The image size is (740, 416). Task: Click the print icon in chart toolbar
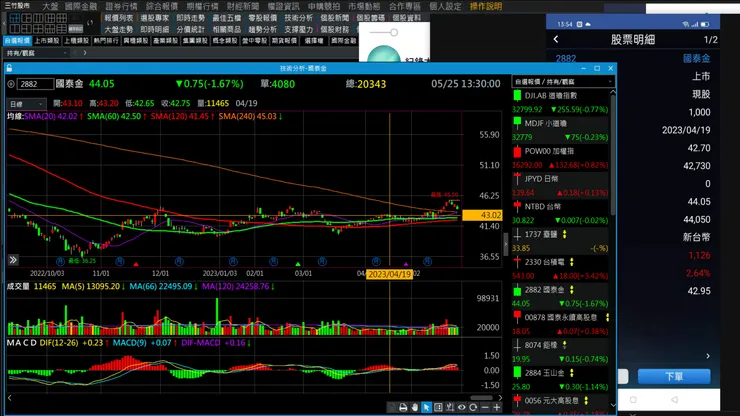tap(403, 407)
